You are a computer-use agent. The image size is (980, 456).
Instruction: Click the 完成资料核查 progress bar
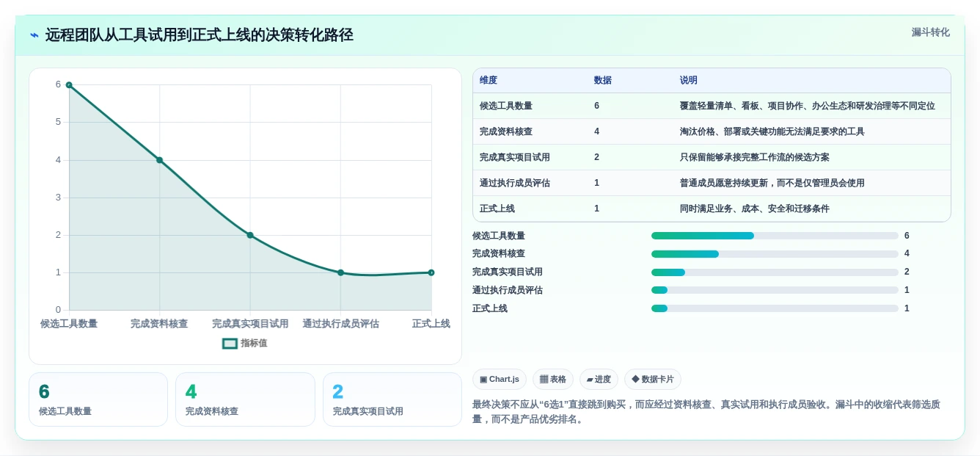pos(775,254)
